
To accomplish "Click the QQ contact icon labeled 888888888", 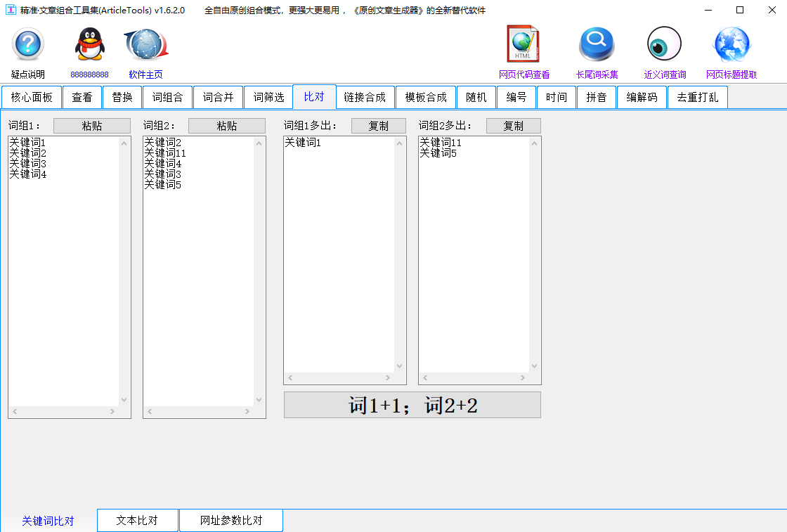I will pyautogui.click(x=89, y=44).
